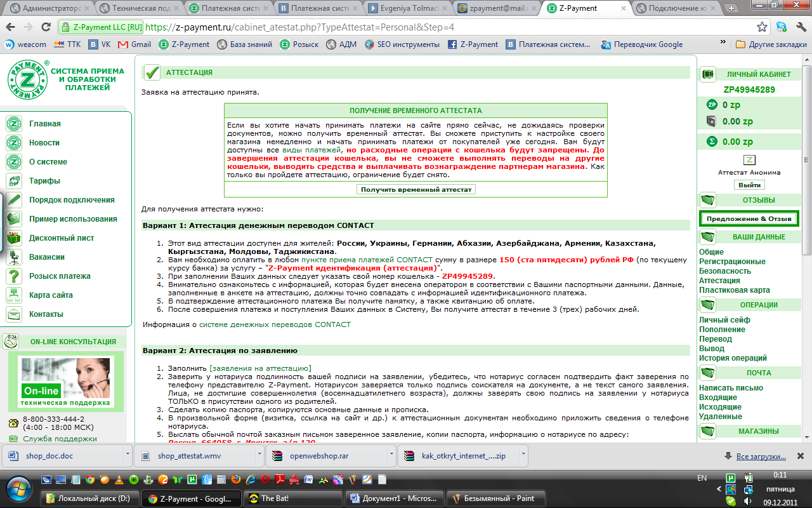Click the person icon beside Вакансии
This screenshot has width=812, height=508.
[14, 257]
